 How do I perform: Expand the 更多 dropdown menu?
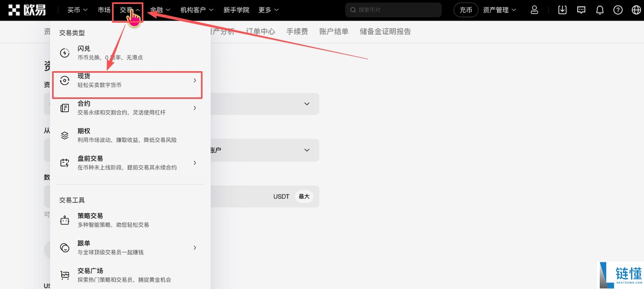click(x=268, y=10)
